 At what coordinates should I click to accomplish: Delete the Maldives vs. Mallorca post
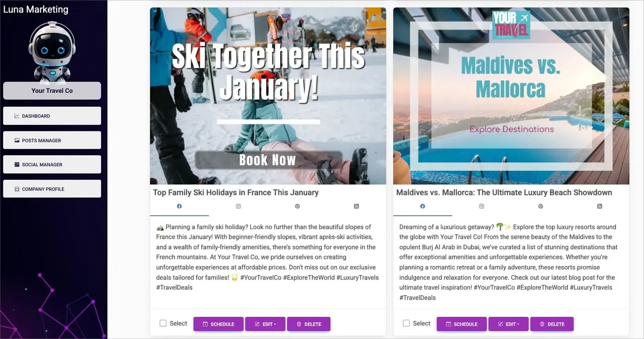click(x=552, y=324)
